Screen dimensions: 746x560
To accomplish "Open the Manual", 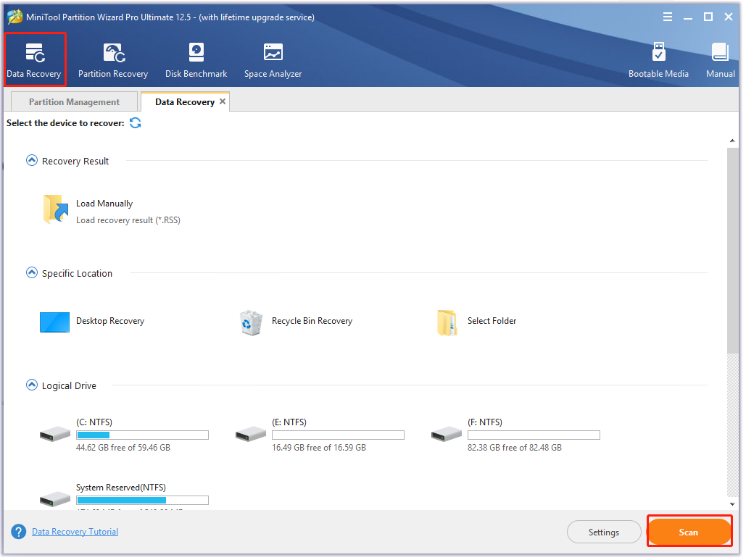I will click(721, 60).
